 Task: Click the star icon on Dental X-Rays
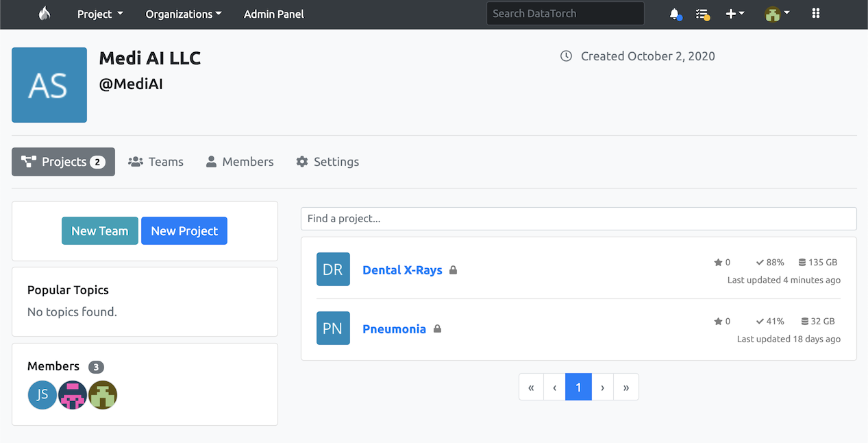point(717,262)
